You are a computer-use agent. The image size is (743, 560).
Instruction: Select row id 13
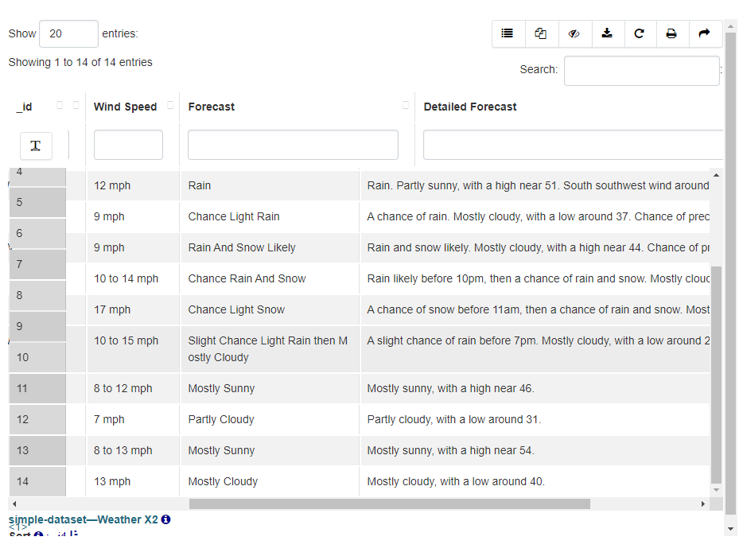37,450
